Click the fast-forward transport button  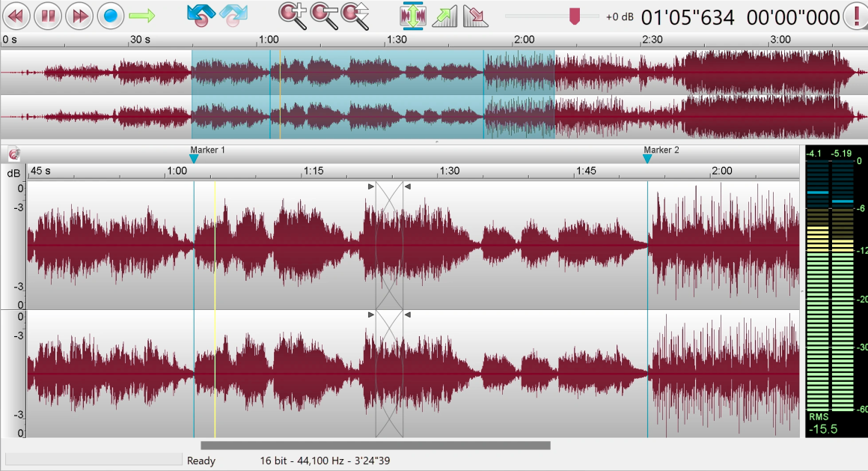79,16
